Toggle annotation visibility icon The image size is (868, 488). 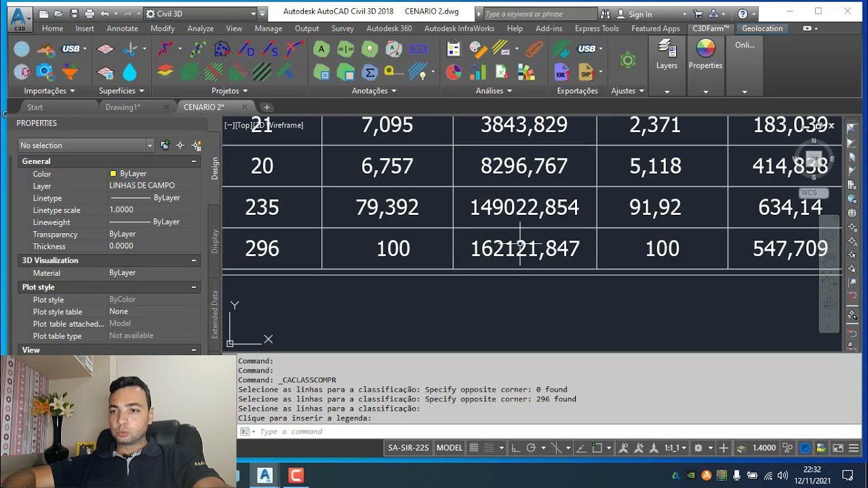click(623, 448)
